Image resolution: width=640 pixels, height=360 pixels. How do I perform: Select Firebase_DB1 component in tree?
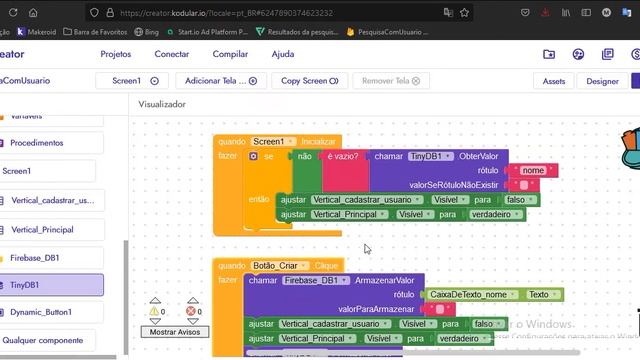(51, 258)
